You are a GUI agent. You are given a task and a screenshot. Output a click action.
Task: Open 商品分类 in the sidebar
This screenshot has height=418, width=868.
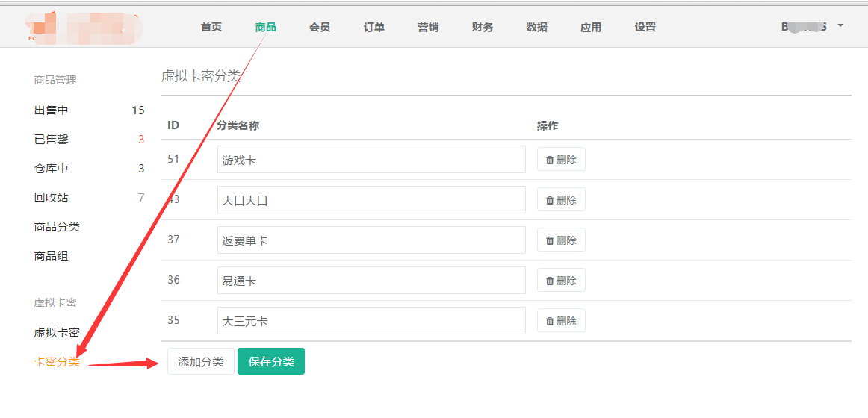57,227
